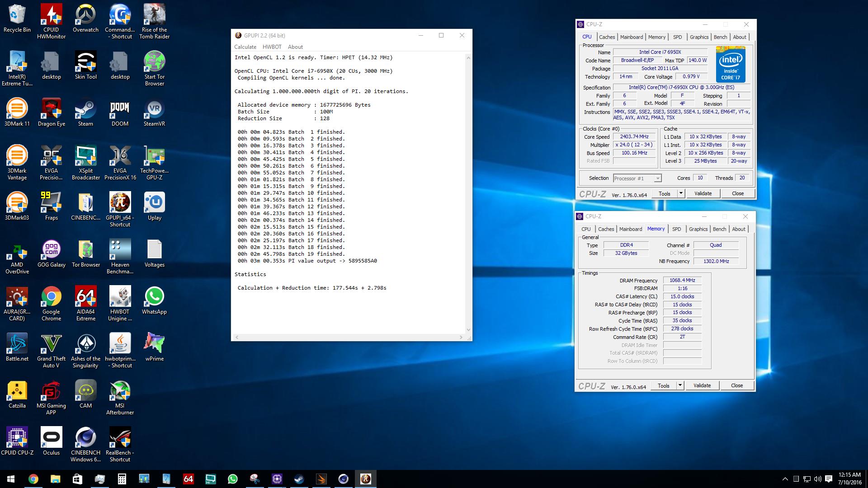This screenshot has width=868, height=488.
Task: Open the Grand Theft Auto V shortcut
Action: (x=51, y=350)
